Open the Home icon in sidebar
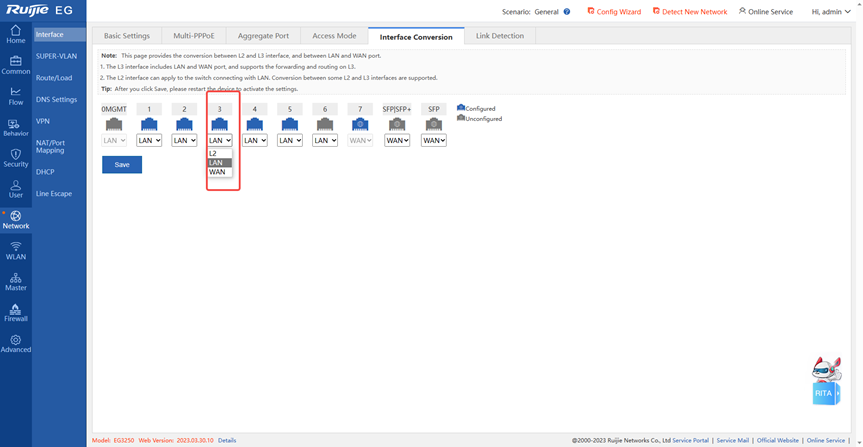The height and width of the screenshot is (447, 863). tap(15, 34)
